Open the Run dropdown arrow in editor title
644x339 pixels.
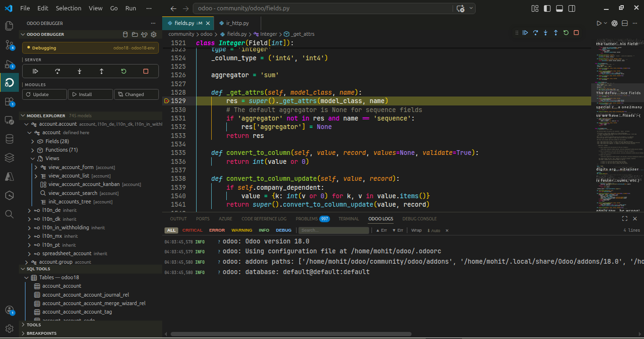(x=605, y=23)
